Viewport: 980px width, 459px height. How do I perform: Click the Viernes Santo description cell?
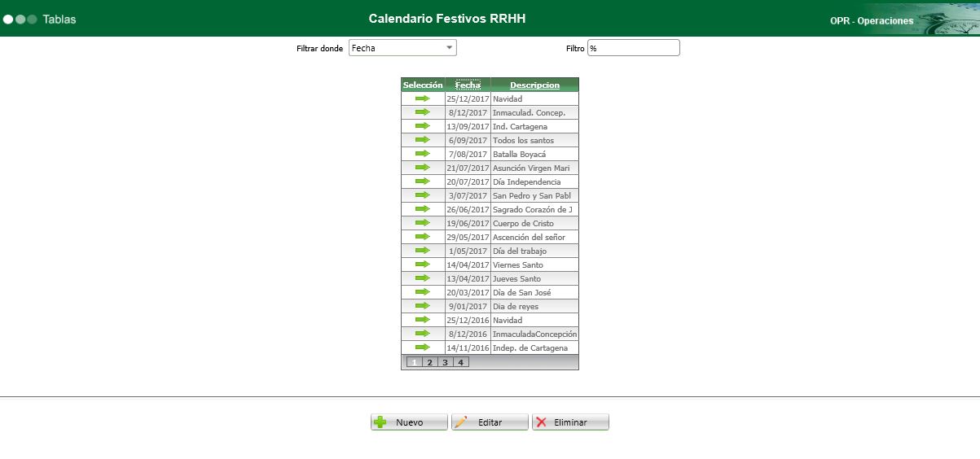(534, 264)
